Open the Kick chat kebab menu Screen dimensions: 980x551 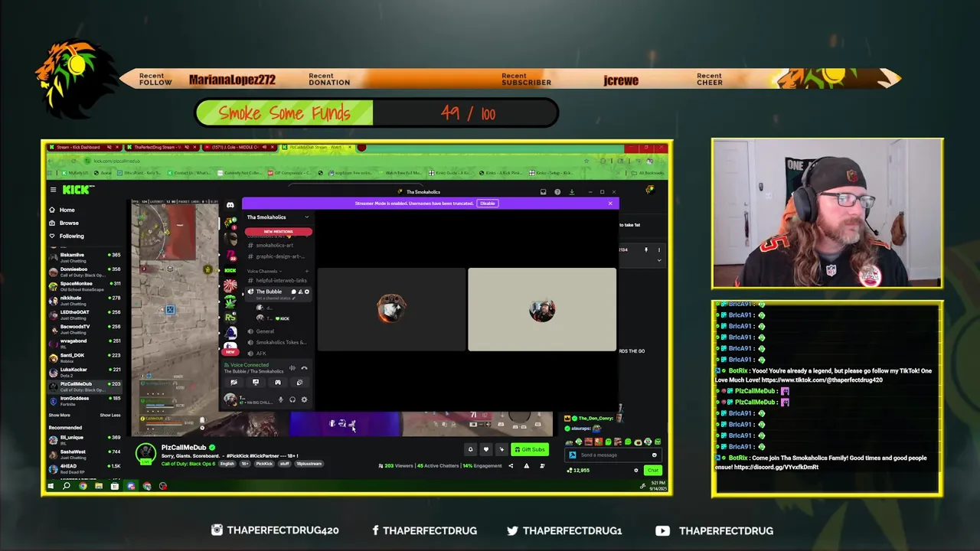(x=659, y=249)
